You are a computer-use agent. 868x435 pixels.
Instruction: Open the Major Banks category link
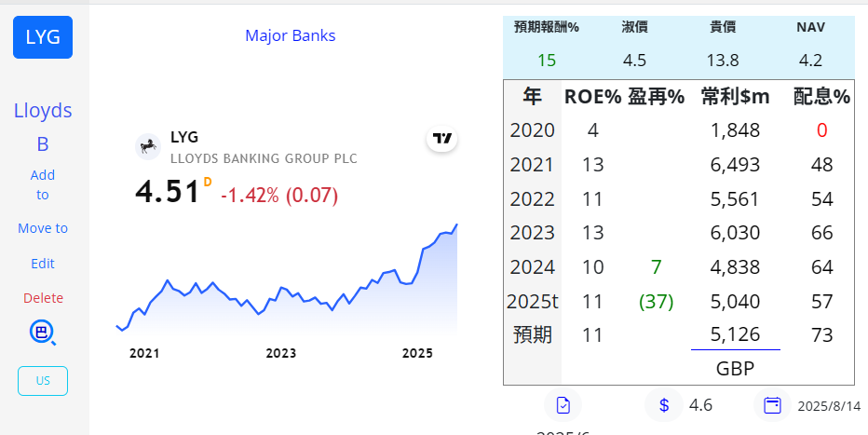pos(290,35)
